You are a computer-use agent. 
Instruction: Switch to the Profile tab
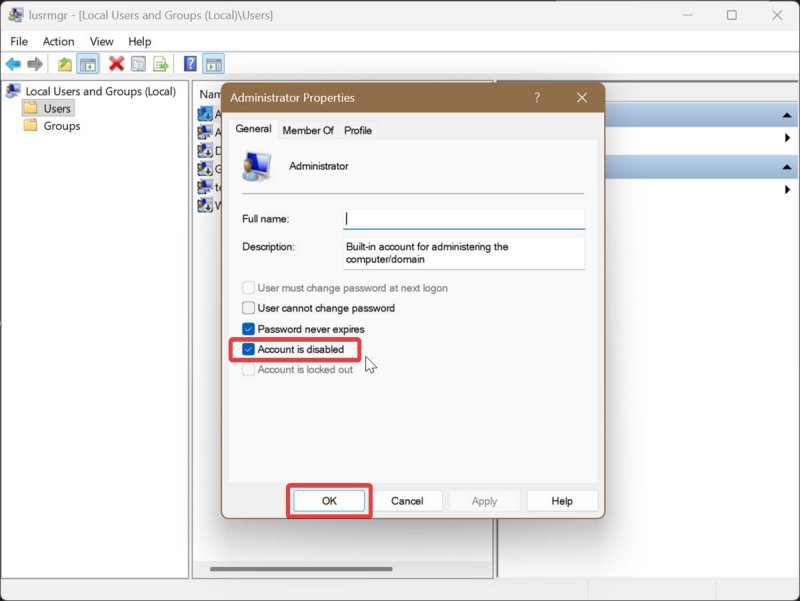(x=358, y=131)
